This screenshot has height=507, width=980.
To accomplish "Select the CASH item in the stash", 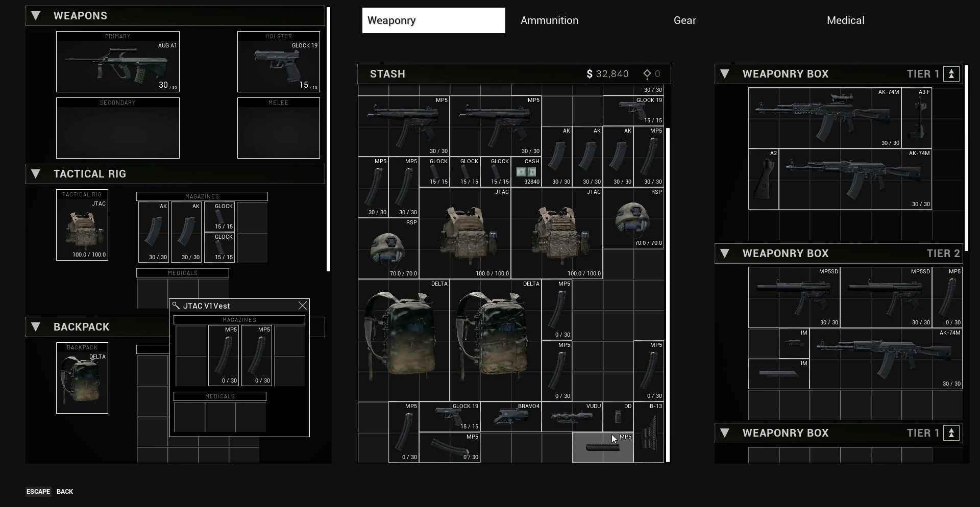I will [526, 172].
